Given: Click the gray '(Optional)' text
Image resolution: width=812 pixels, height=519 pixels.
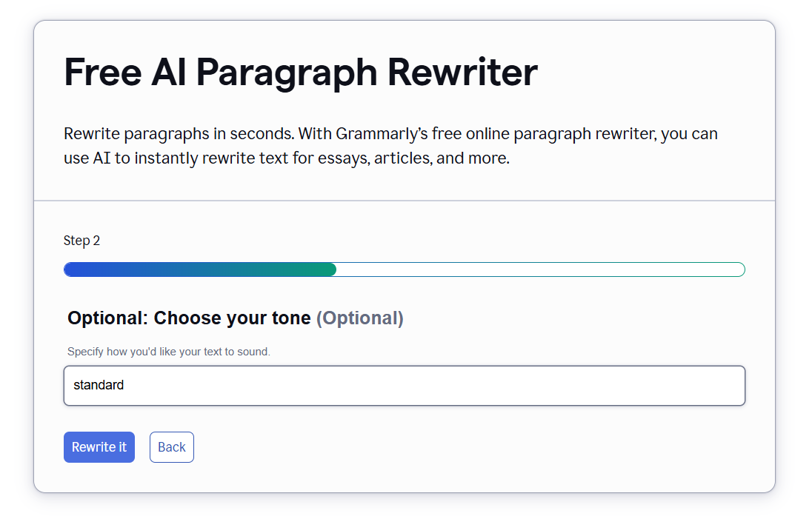Looking at the screenshot, I should pos(361,318).
